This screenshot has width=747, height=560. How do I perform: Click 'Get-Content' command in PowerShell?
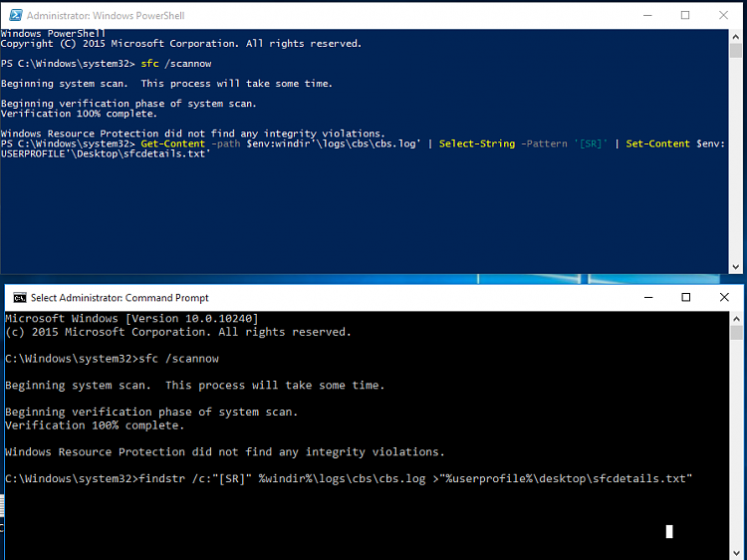173,143
